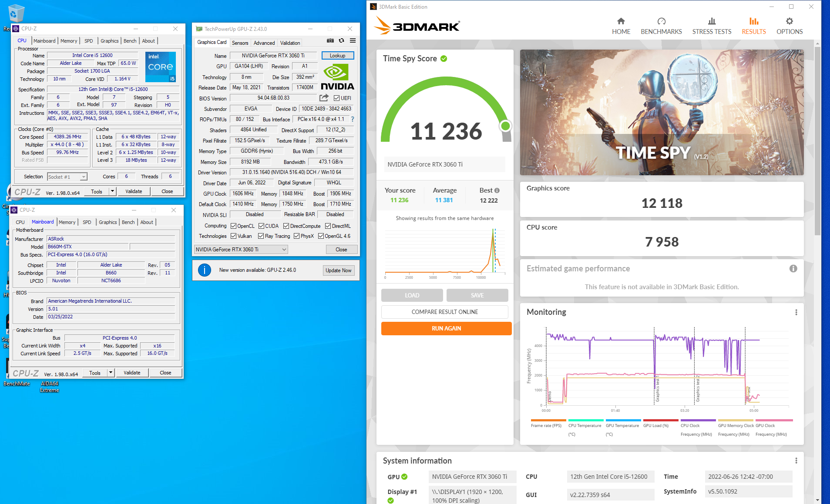Click the SAVE button in 3DMark
Image resolution: width=830 pixels, height=504 pixels.
point(477,295)
